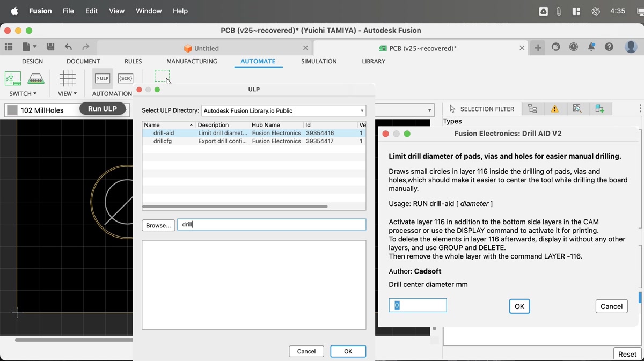644x361 pixels.
Task: Sort by the Id column header
Action: (331, 125)
